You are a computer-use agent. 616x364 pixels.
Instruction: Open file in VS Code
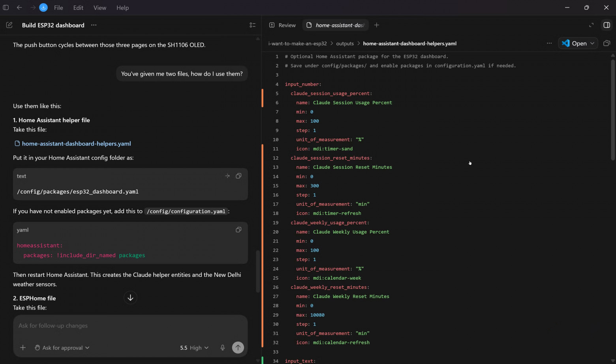point(574,43)
